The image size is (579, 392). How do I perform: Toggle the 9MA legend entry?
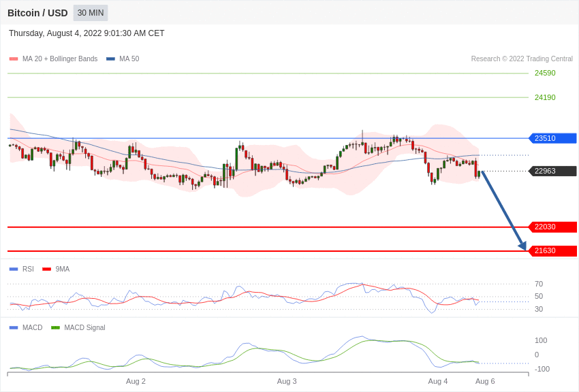click(x=62, y=269)
